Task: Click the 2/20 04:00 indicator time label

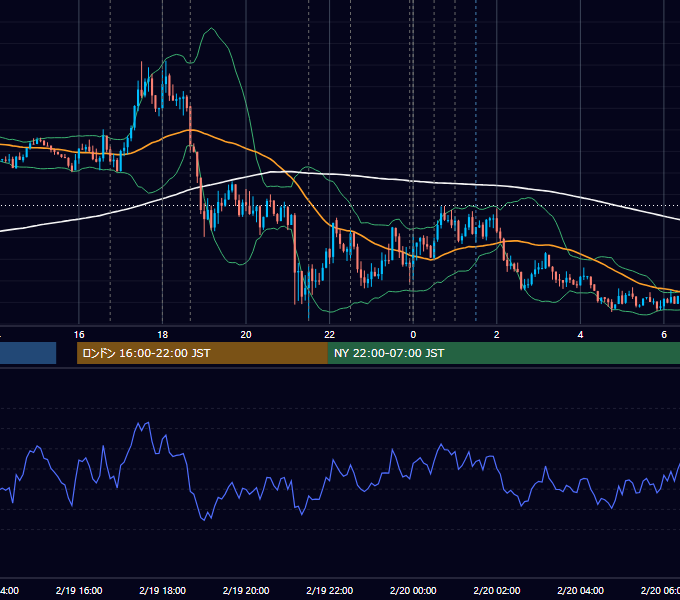Action: (580, 590)
